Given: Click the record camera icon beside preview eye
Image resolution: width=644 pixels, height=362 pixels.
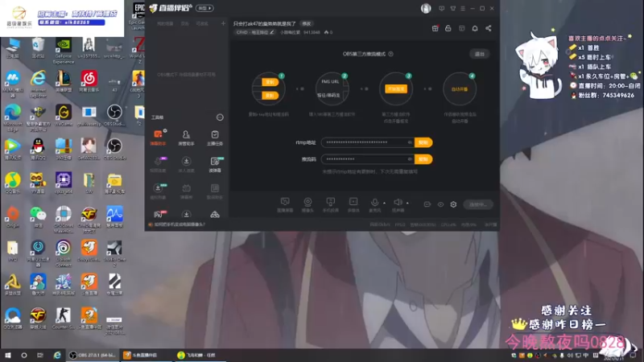Looking at the screenshot, I should pyautogui.click(x=427, y=204).
